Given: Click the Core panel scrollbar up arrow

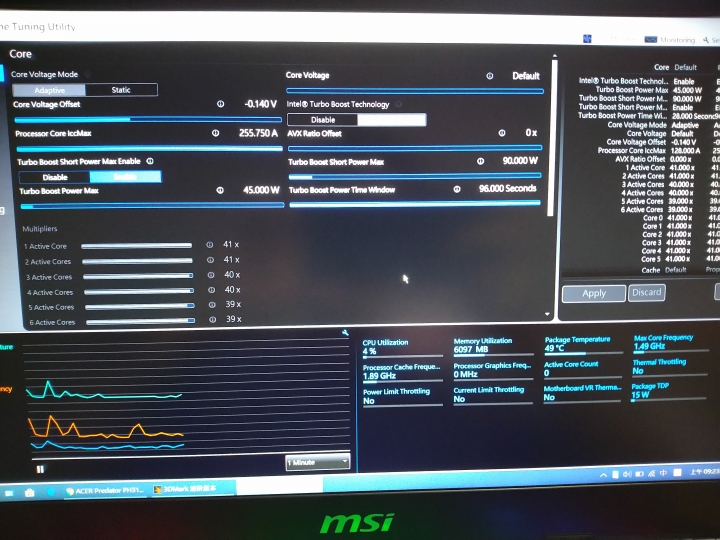Looking at the screenshot, I should [555, 56].
